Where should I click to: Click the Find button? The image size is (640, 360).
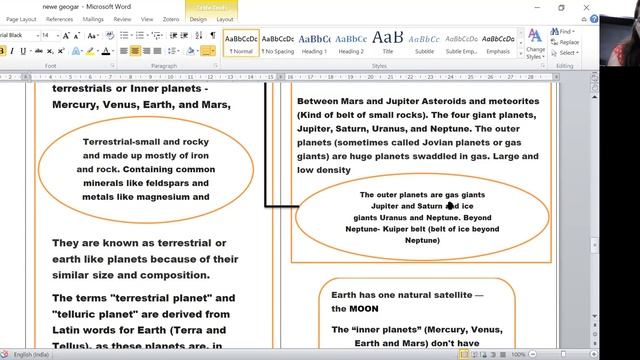pos(562,31)
